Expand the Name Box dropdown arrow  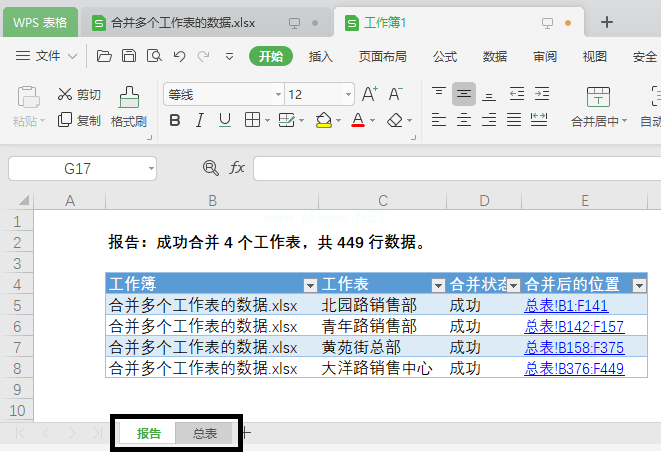(149, 169)
